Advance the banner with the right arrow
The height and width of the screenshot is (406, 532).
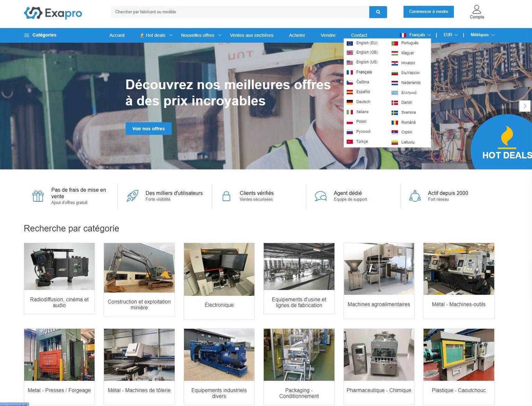(x=525, y=106)
